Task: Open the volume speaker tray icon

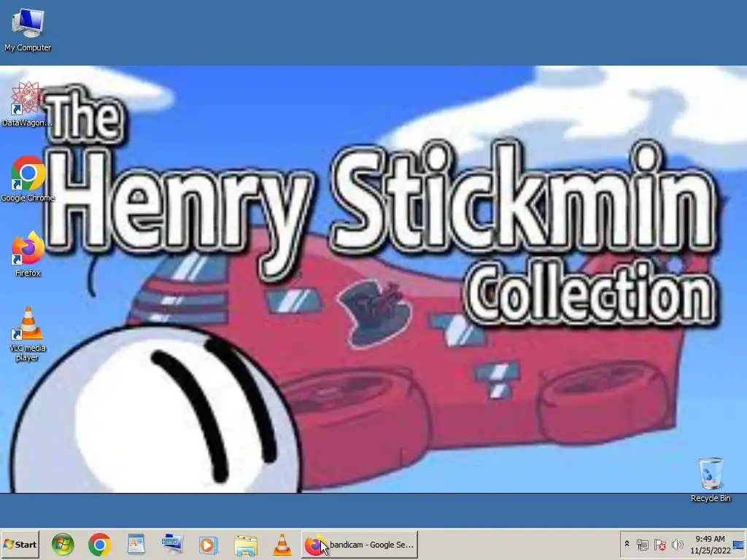Action: point(677,545)
